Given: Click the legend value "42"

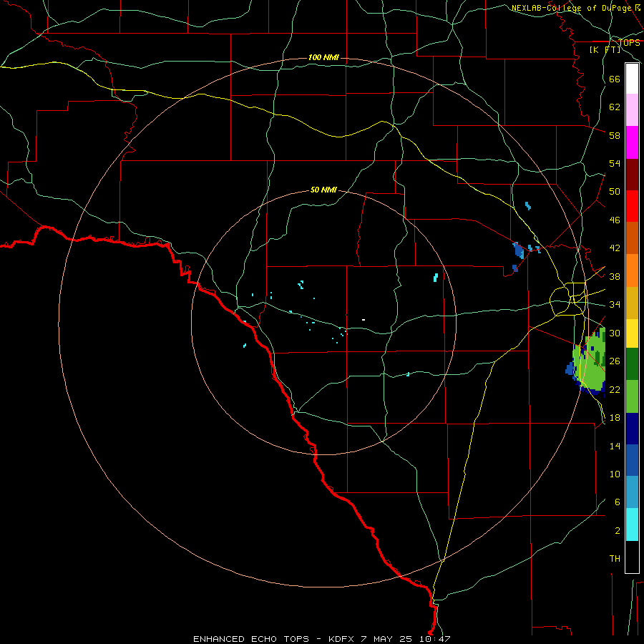Looking at the screenshot, I should click(615, 248).
